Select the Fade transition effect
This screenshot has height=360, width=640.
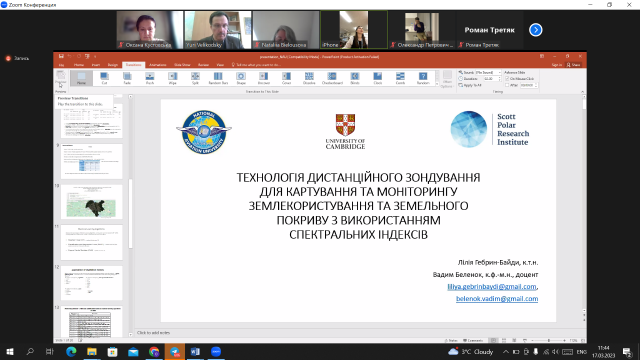pos(127,78)
